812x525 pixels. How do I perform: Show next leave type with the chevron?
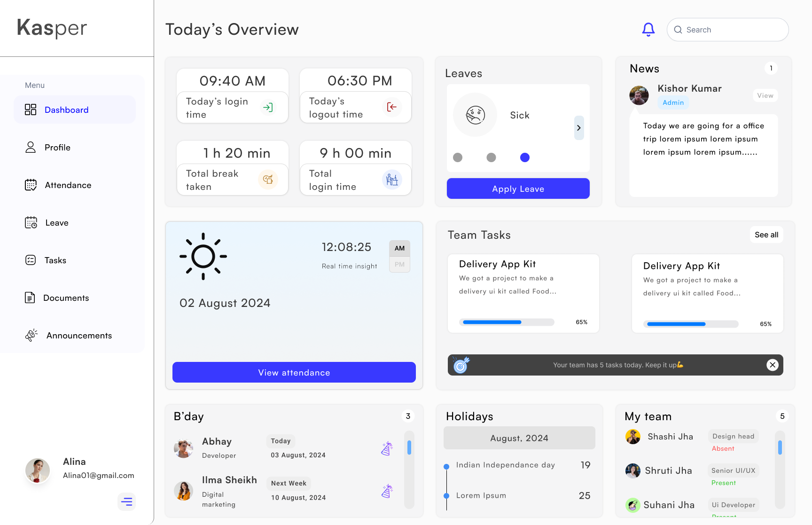tap(579, 128)
